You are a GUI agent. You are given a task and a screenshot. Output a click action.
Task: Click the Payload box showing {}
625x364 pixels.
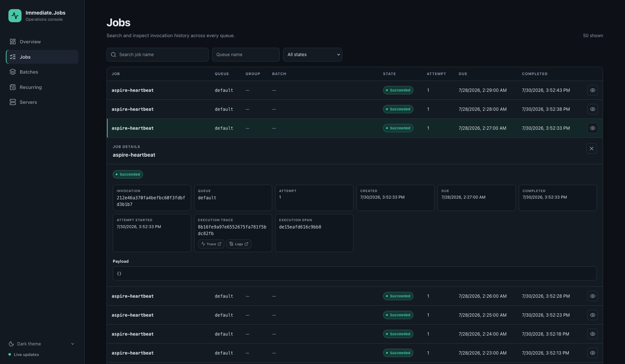coord(355,274)
